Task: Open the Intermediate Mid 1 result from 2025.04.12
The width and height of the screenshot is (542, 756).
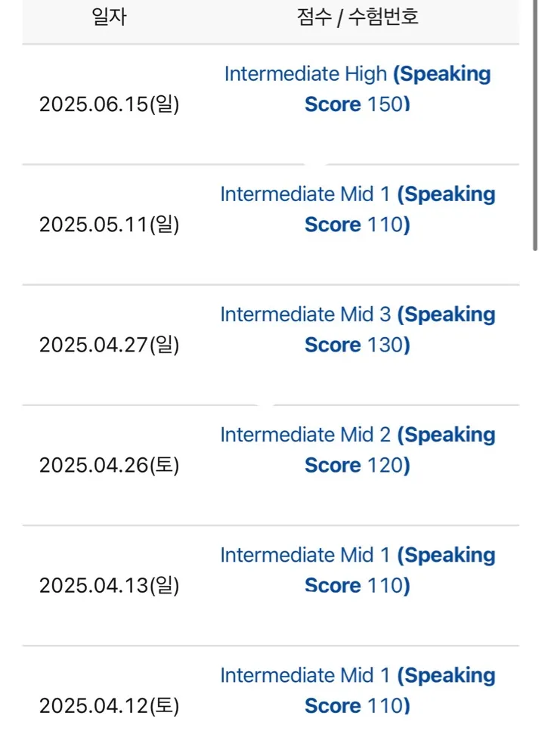Action: (358, 690)
